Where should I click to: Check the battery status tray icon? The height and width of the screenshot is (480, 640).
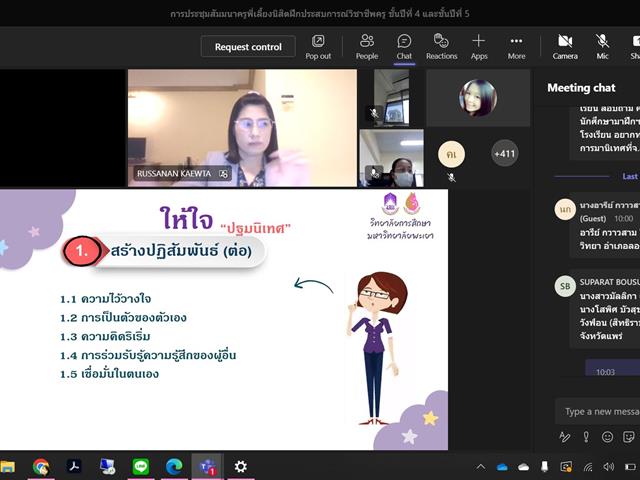click(630, 467)
